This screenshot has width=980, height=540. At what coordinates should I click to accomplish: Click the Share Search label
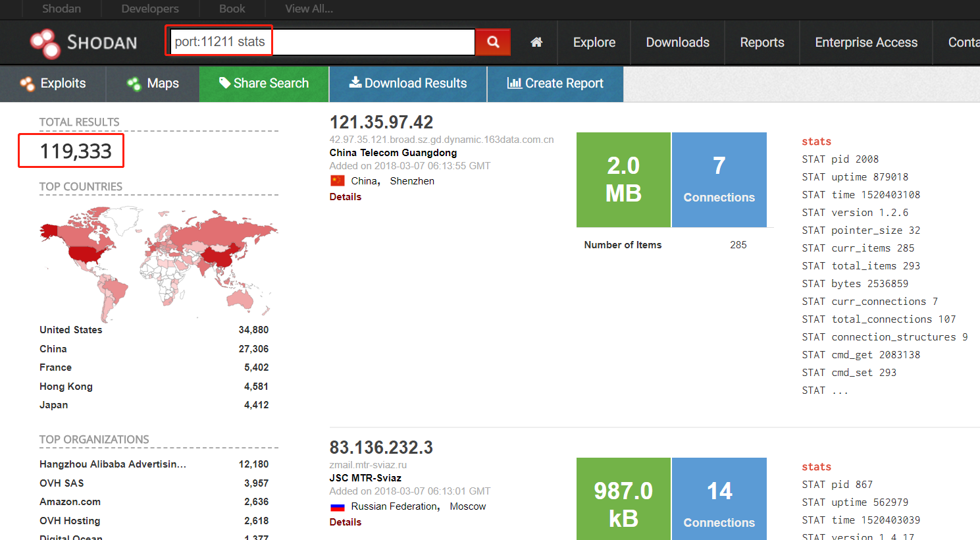(271, 83)
